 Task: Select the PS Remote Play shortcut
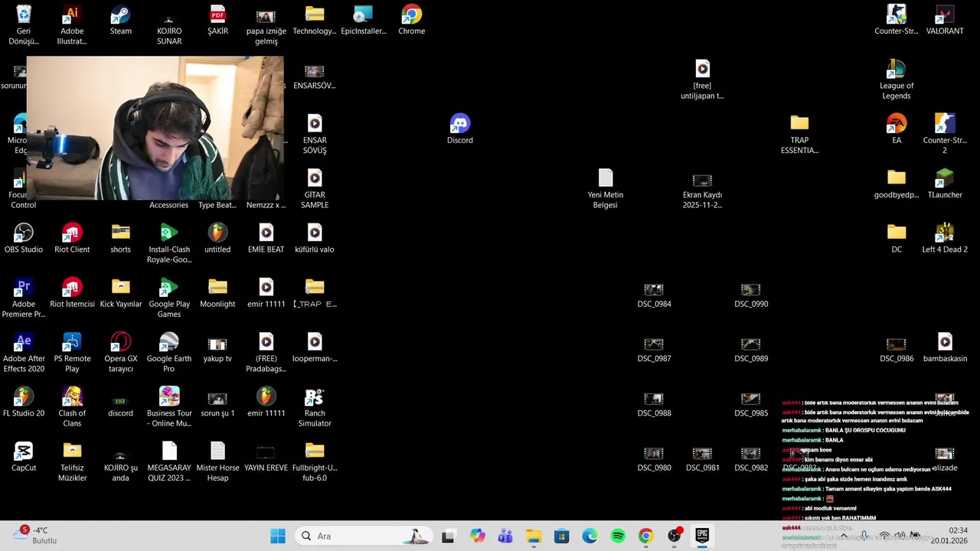click(72, 353)
